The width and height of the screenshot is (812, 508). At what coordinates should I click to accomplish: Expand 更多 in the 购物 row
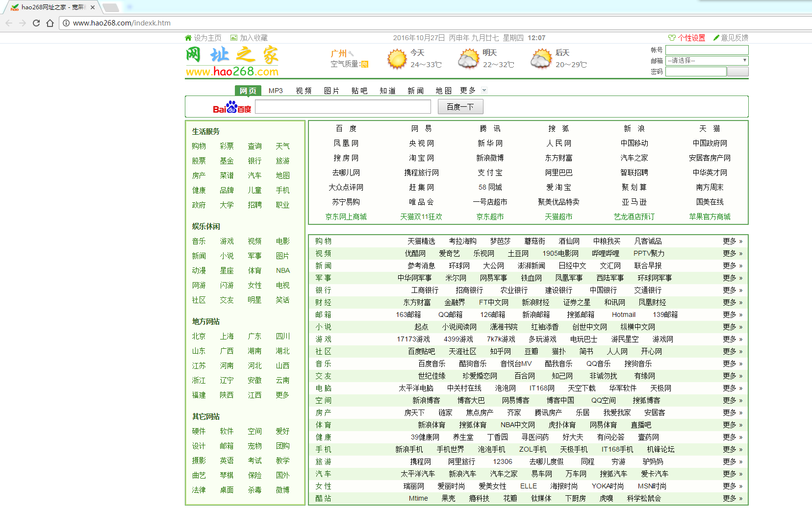733,241
